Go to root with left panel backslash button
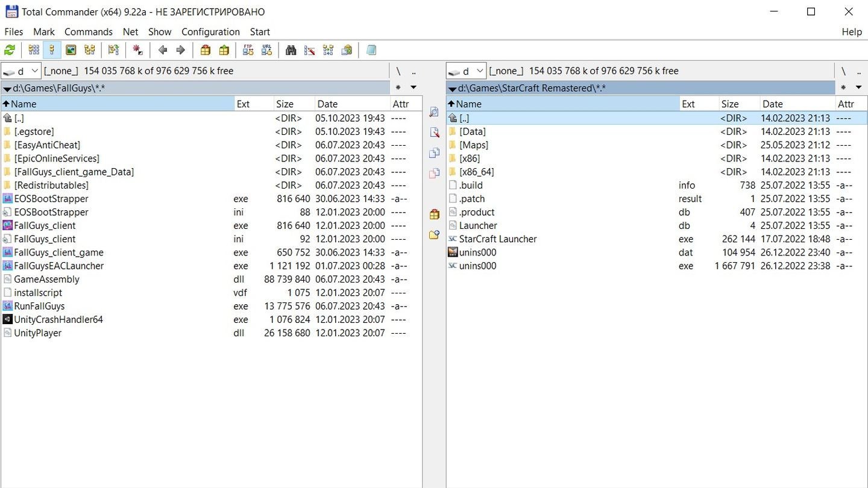The image size is (868, 488). [x=398, y=71]
